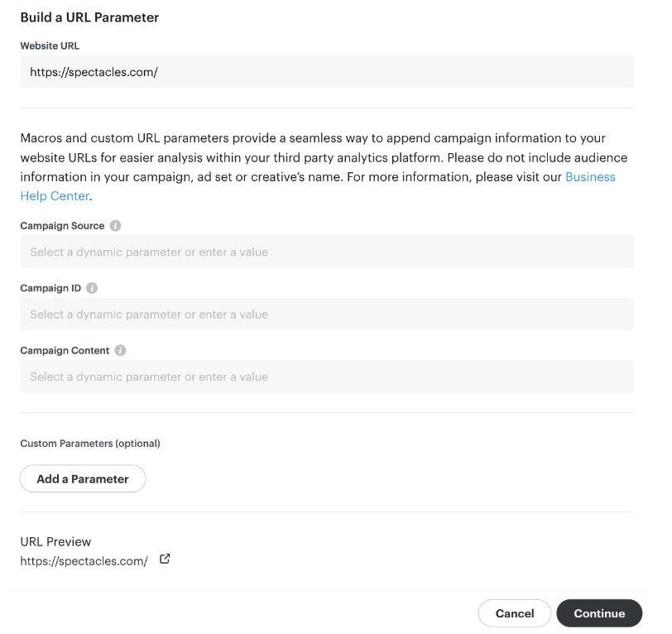View Campaign Content tooltip details
The width and height of the screenshot is (672, 634).
coord(120,350)
